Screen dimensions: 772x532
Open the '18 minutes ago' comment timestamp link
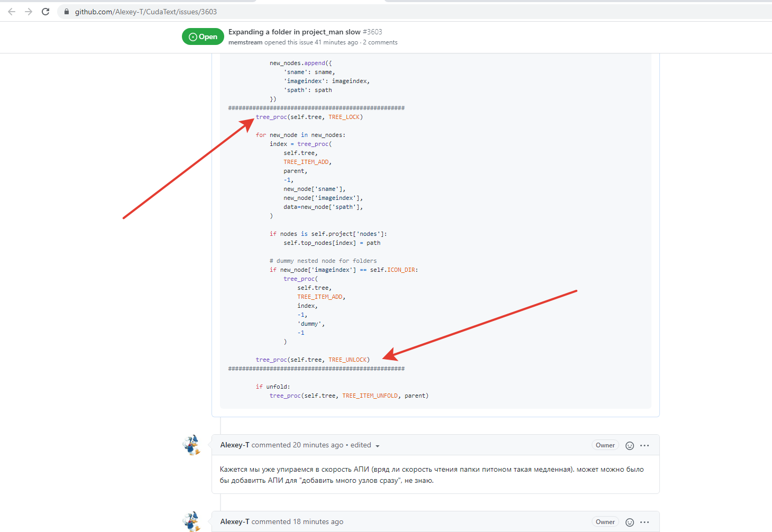318,521
